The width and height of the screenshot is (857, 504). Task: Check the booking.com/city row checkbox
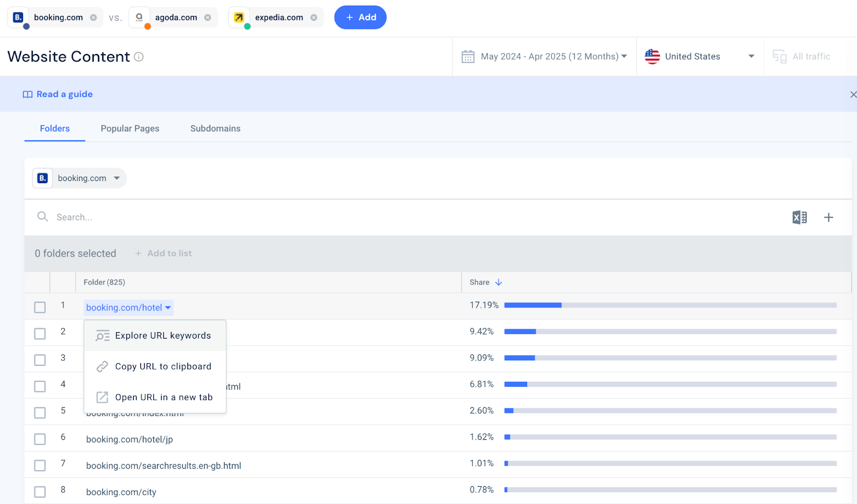(40, 492)
